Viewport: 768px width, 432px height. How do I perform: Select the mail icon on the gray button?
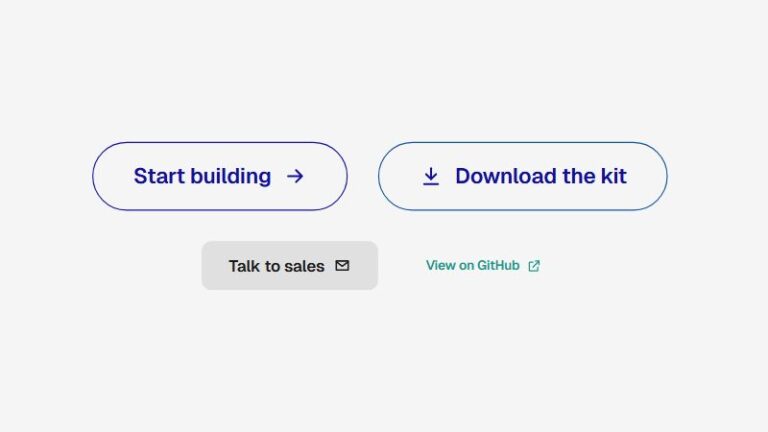click(x=342, y=265)
